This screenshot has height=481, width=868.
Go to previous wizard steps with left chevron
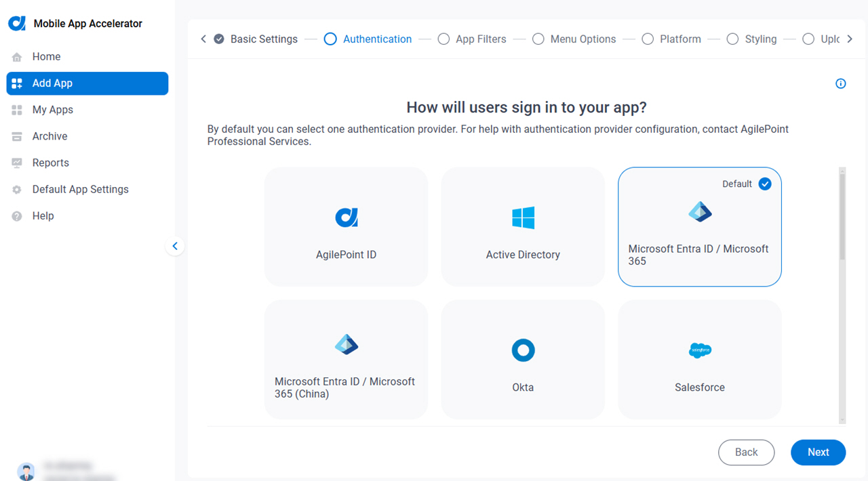pyautogui.click(x=203, y=39)
